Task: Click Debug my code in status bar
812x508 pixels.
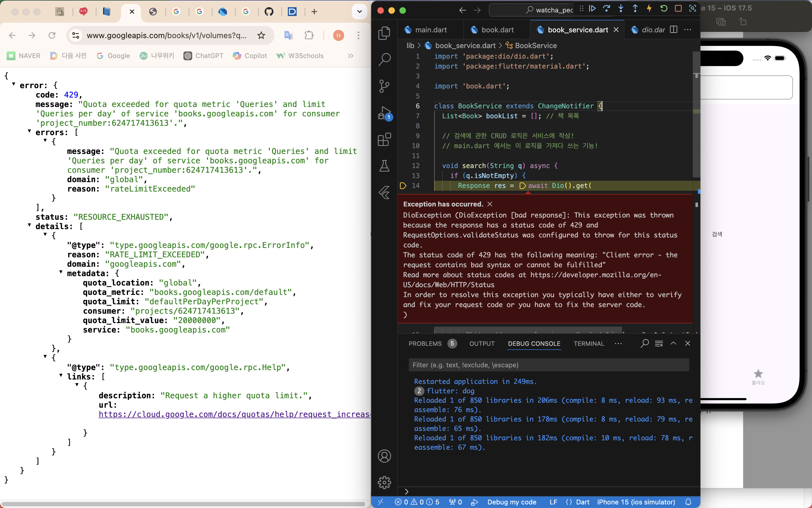Action: click(x=512, y=502)
